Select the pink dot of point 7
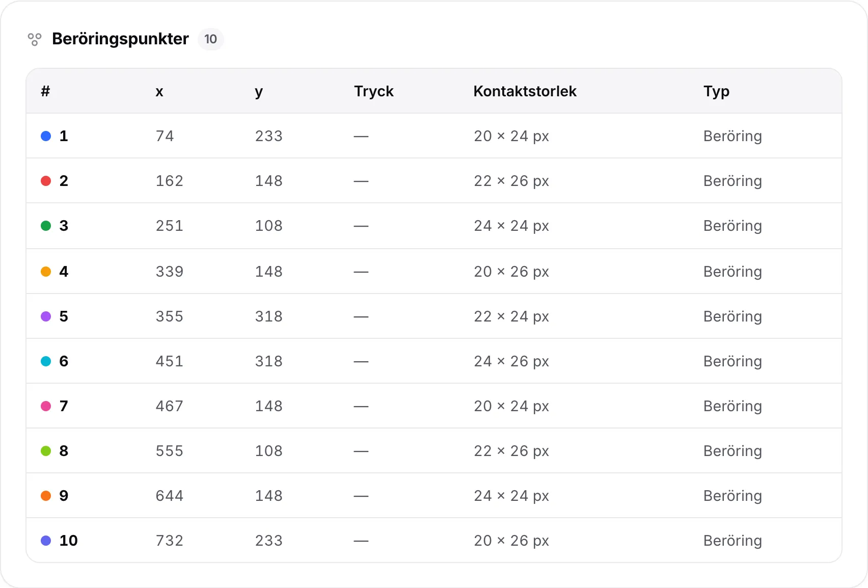 (x=46, y=406)
